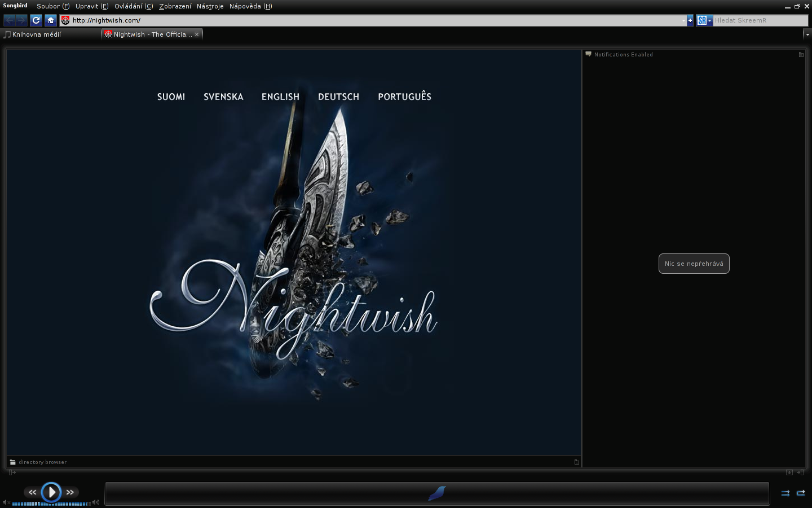Close the Nightwish tab

pos(197,34)
